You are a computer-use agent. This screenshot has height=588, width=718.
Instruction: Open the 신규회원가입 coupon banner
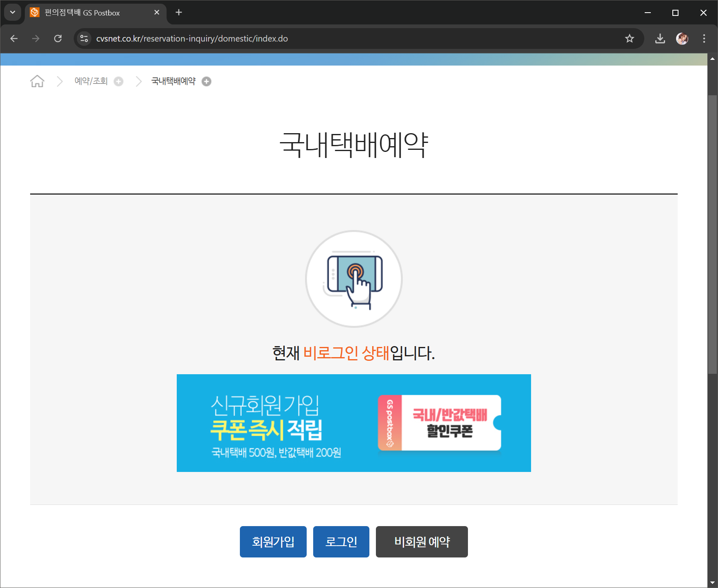pos(354,423)
